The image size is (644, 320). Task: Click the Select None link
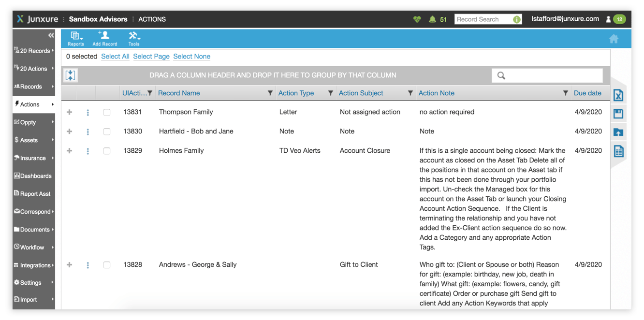pos(191,57)
